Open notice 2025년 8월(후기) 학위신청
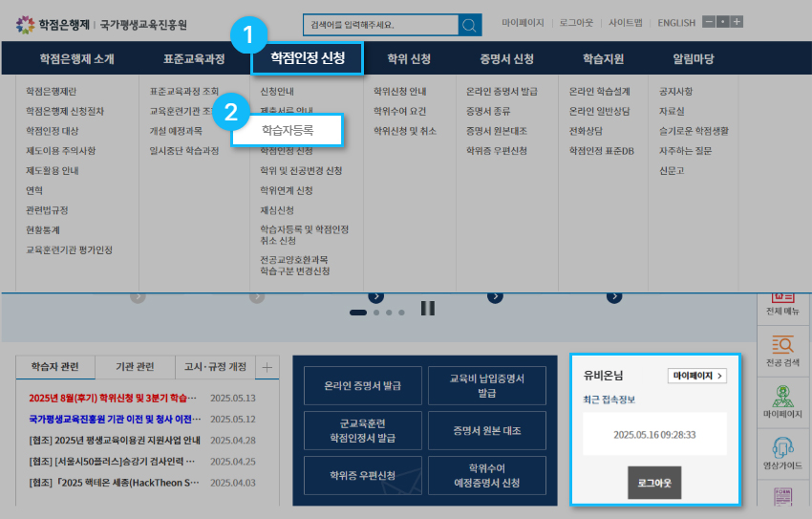812x519 pixels. [x=113, y=398]
